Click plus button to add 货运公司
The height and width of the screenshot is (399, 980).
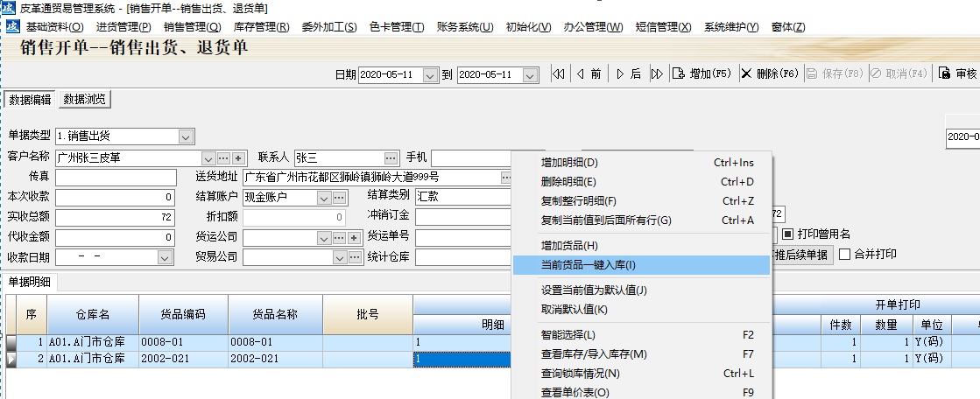click(x=354, y=238)
